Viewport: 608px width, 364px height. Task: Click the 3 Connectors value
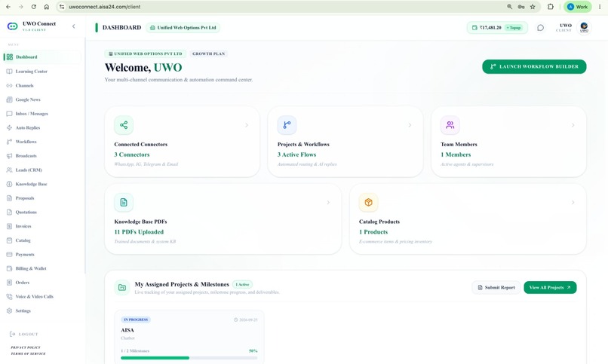[132, 154]
